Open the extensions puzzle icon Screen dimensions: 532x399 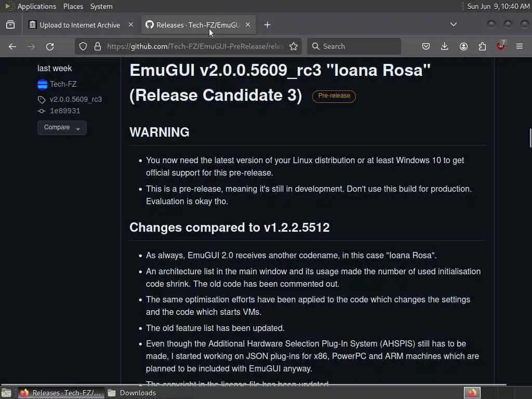(482, 46)
